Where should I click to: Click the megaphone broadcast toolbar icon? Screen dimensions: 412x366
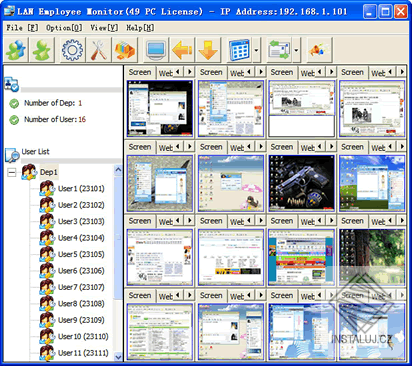(319, 50)
